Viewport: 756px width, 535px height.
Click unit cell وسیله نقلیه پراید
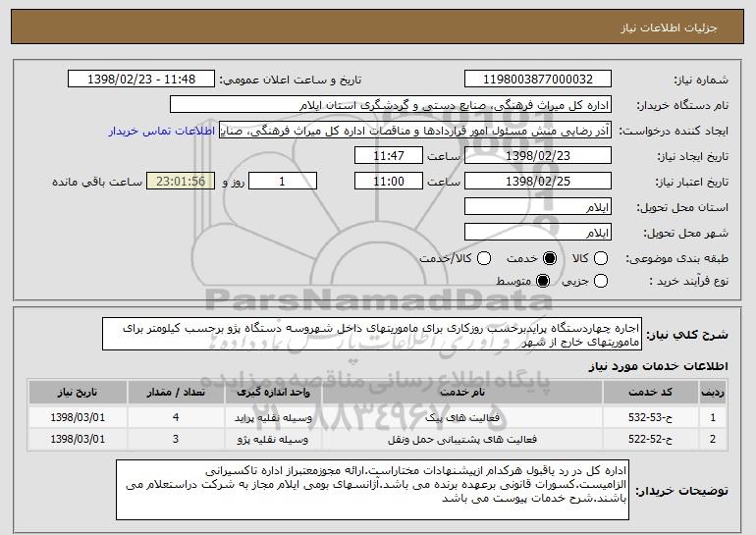point(273,417)
